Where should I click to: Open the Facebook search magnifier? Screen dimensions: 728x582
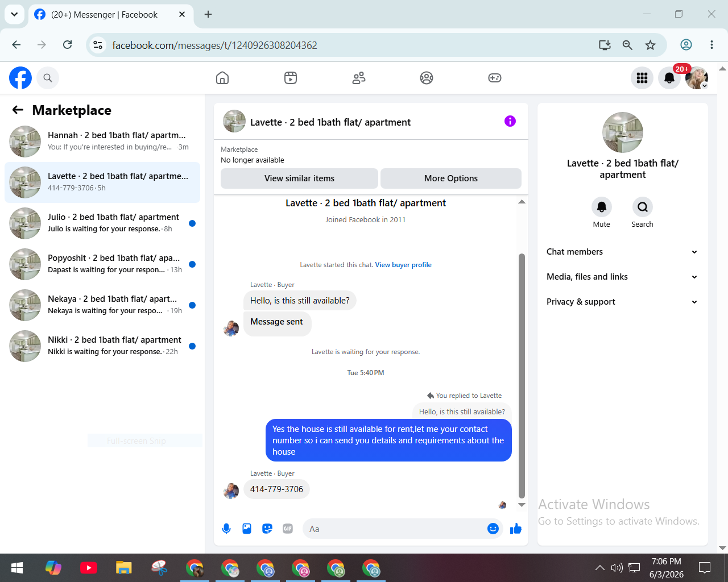[48, 78]
